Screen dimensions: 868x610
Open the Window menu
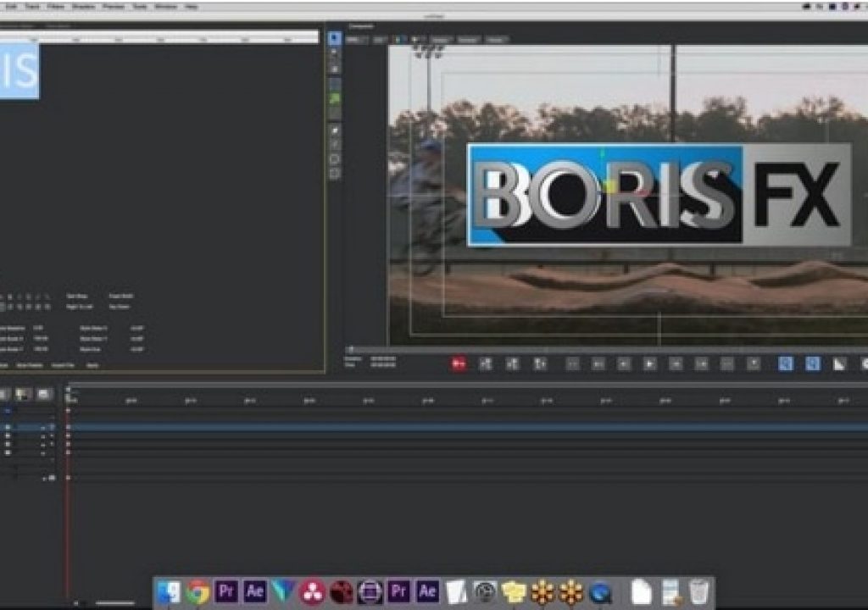point(165,7)
